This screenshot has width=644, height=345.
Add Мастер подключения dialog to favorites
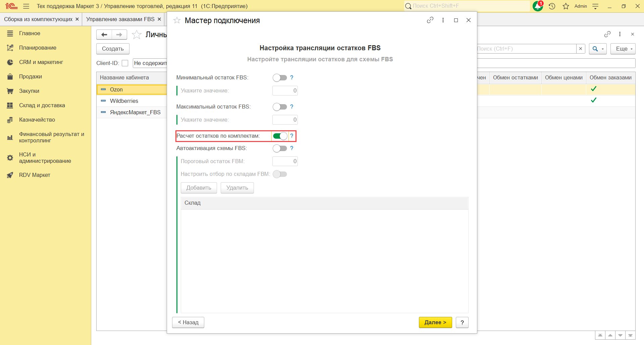[177, 20]
